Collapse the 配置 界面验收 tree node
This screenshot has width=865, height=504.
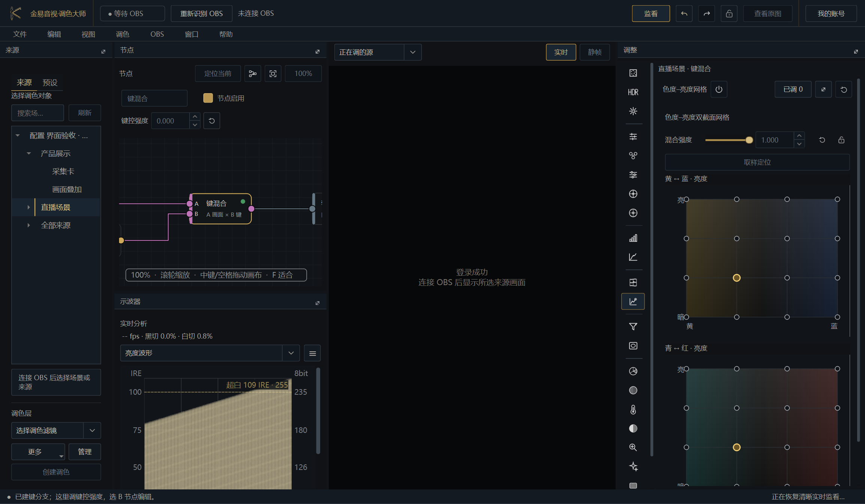pos(18,135)
